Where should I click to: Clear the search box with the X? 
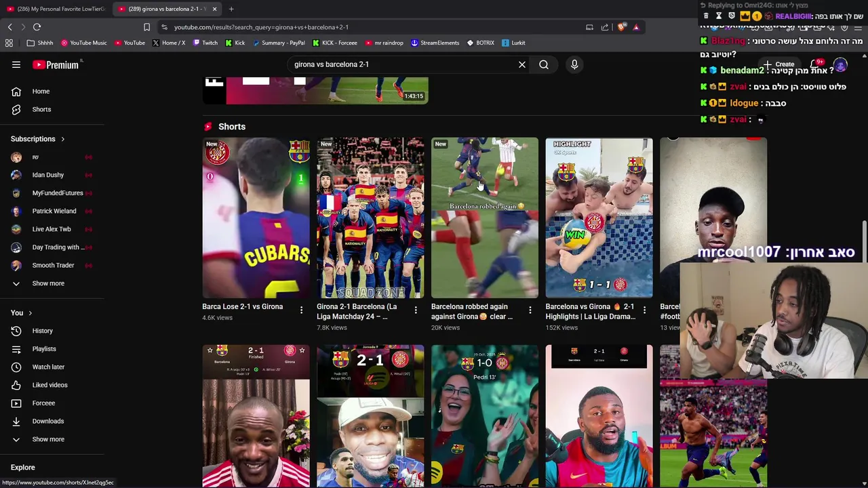point(522,64)
